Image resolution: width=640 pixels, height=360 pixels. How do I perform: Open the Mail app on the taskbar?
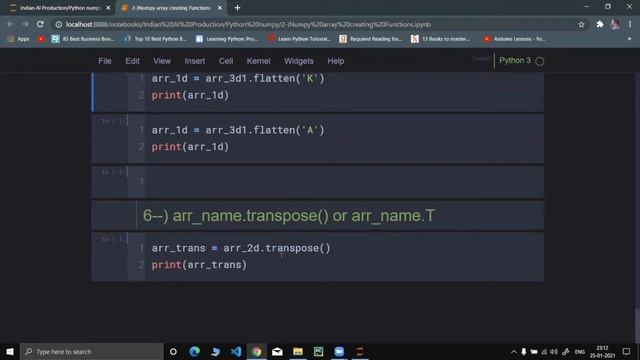(x=277, y=351)
